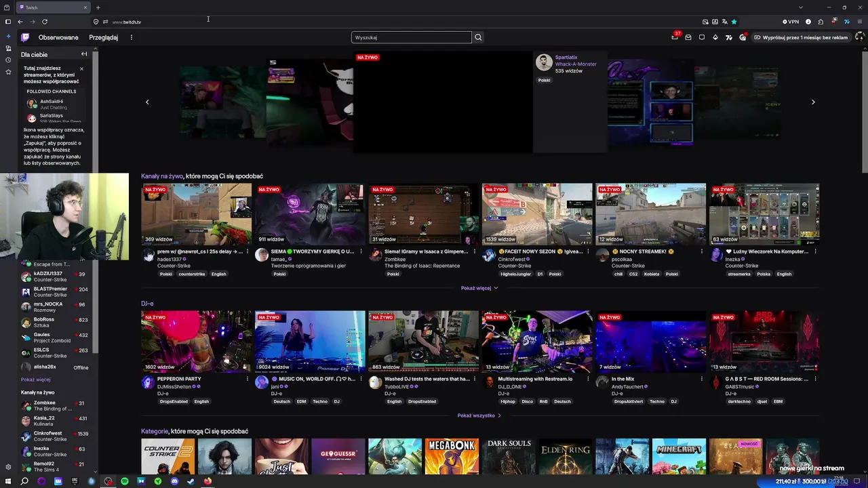Open the browser translate icon
The width and height of the screenshot is (868, 488).
(724, 22)
